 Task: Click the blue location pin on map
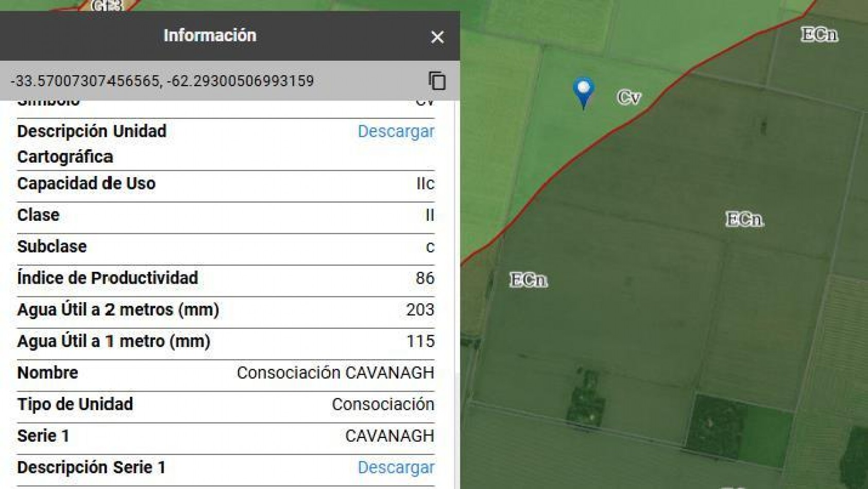pyautogui.click(x=583, y=93)
